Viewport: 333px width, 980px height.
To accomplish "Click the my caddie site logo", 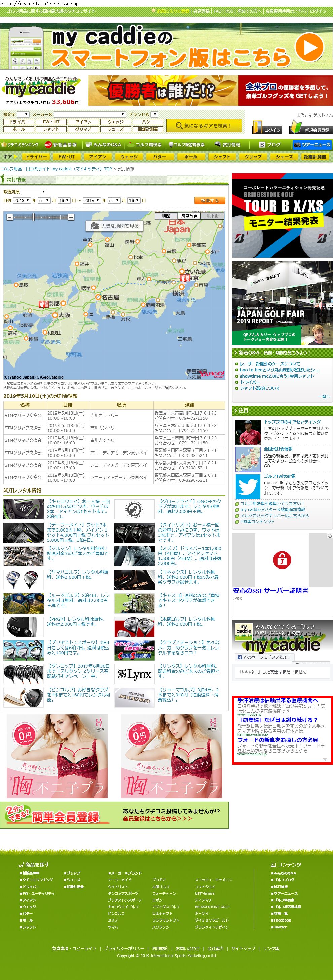I will [41, 88].
